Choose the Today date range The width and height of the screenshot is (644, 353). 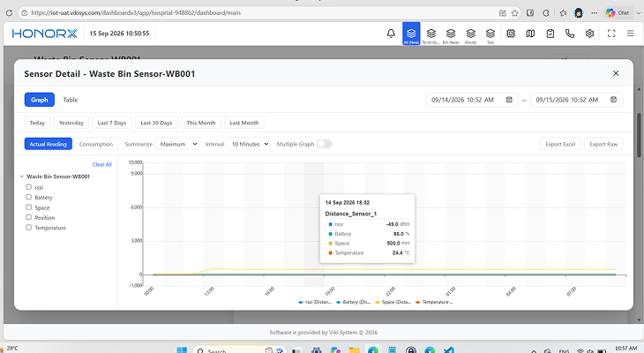pos(37,123)
